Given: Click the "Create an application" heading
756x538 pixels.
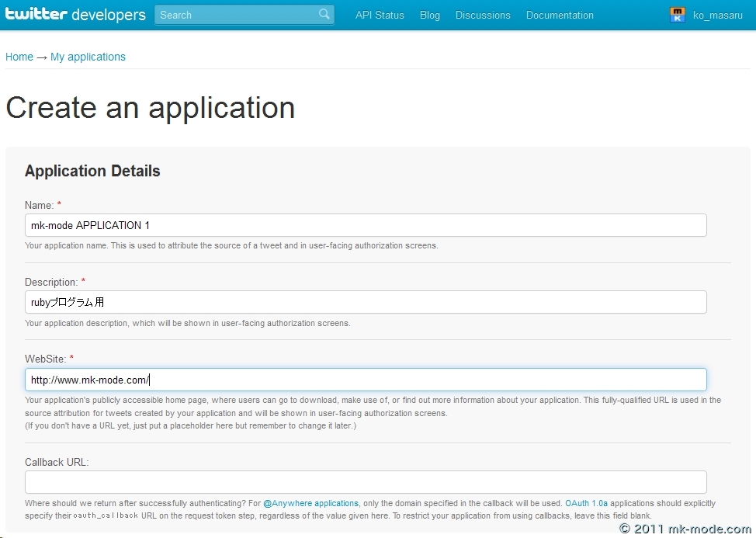Looking at the screenshot, I should 150,108.
